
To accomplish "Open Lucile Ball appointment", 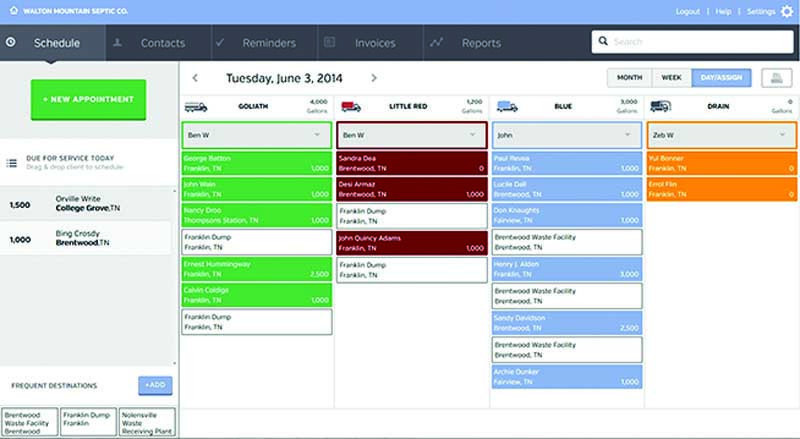I will (567, 189).
